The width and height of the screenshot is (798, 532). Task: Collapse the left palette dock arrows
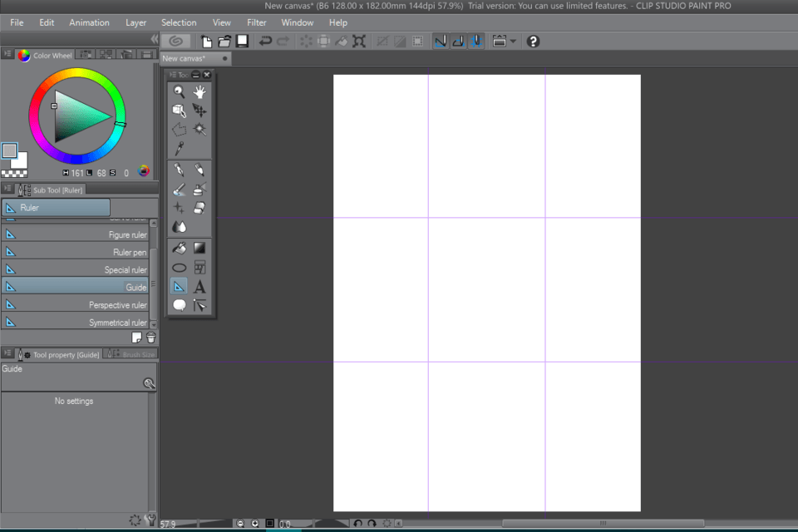pos(154,40)
